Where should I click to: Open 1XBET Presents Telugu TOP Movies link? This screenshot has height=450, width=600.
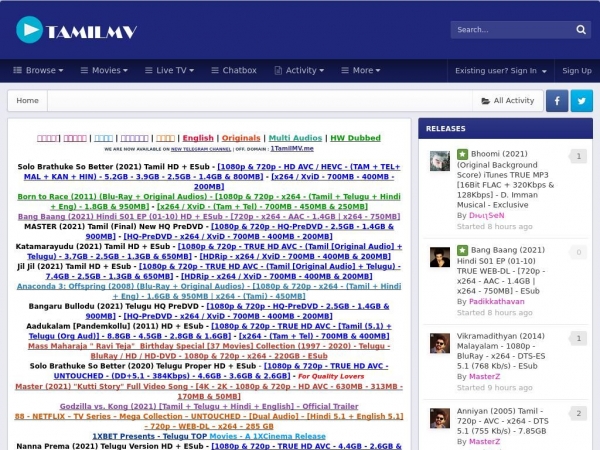point(209,436)
